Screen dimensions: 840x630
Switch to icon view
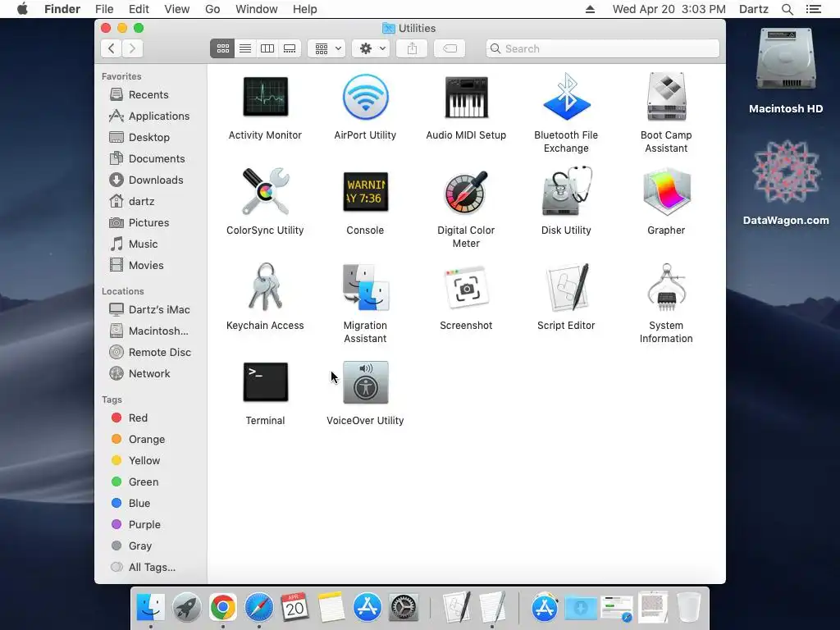pos(222,48)
